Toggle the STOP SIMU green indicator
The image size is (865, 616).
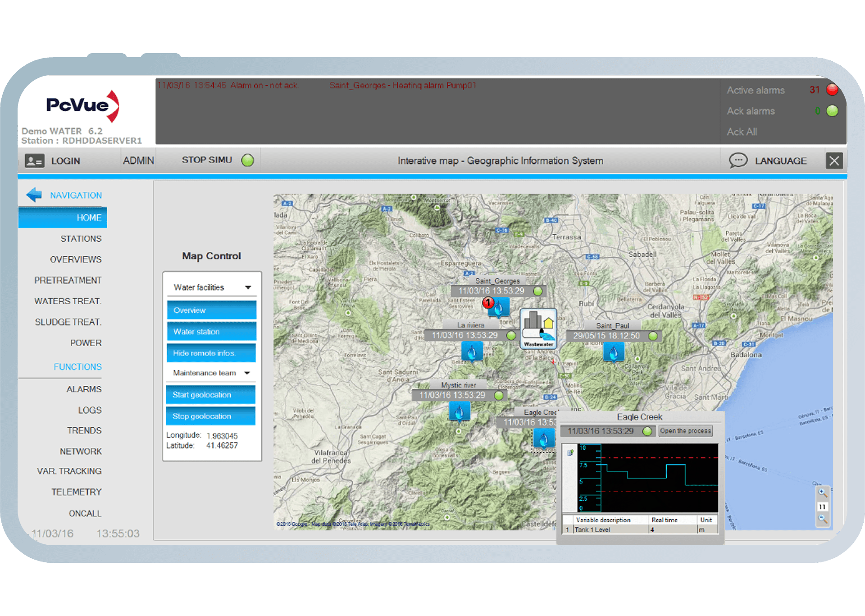point(248,160)
